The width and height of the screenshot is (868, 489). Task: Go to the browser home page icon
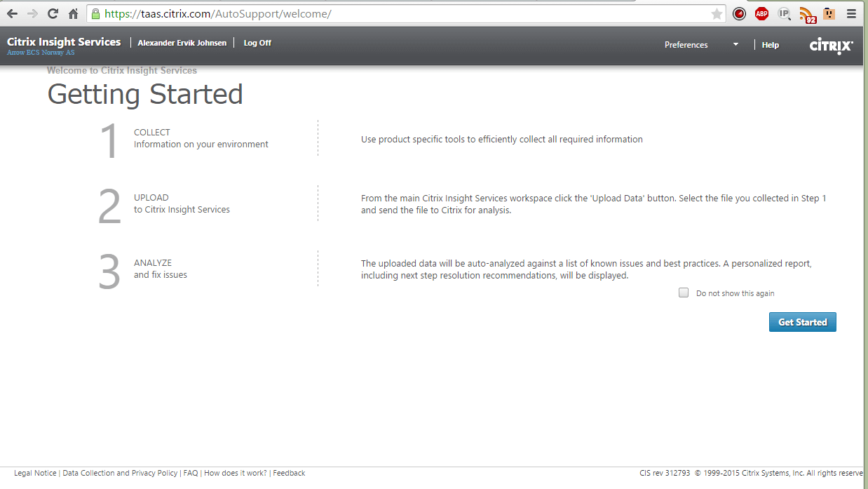coord(73,13)
